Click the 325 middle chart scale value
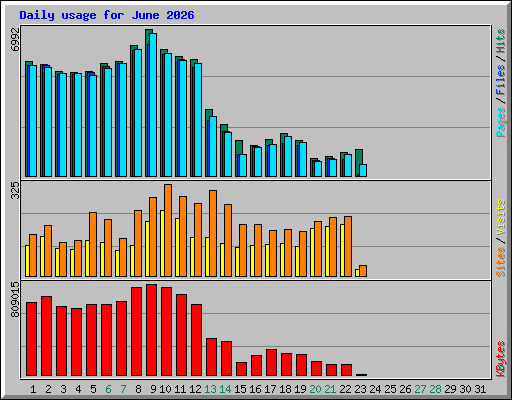Image resolution: width=512 pixels, height=400 pixels. coord(15,190)
